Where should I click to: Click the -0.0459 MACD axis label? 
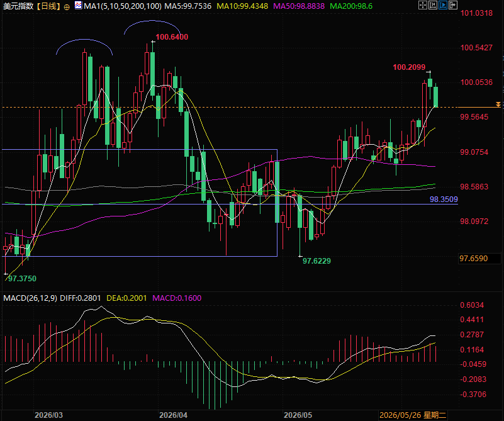[x=473, y=364]
